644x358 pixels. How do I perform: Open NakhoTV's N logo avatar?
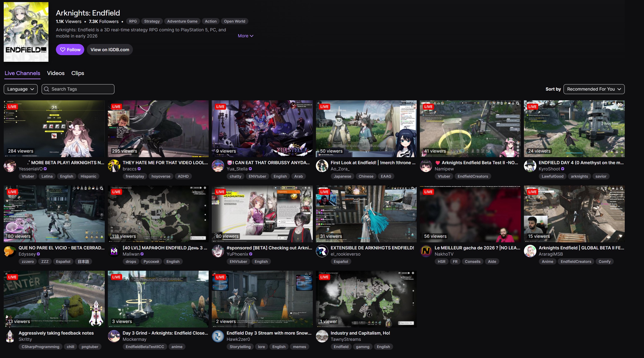click(x=426, y=251)
